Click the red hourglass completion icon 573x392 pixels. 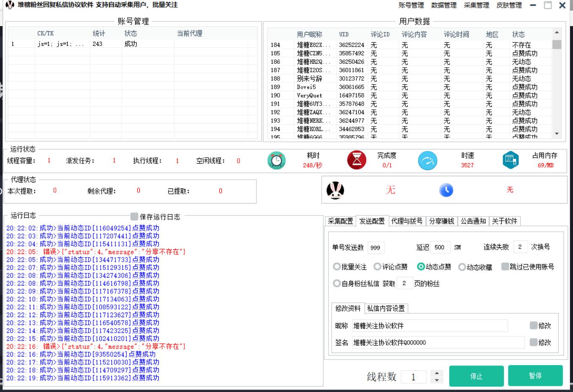[356, 160]
